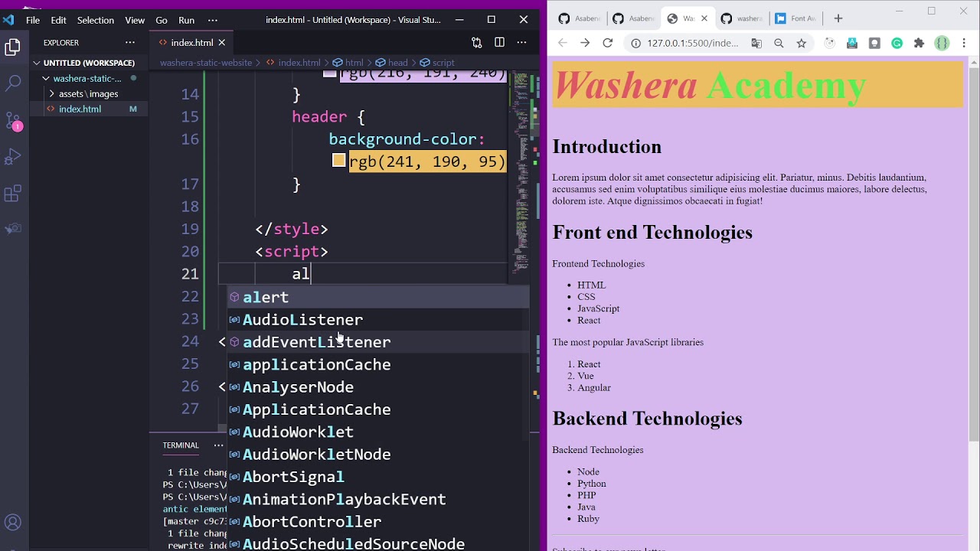The image size is (980, 551).
Task: Open Source Control view in activity bar
Action: 13,121
